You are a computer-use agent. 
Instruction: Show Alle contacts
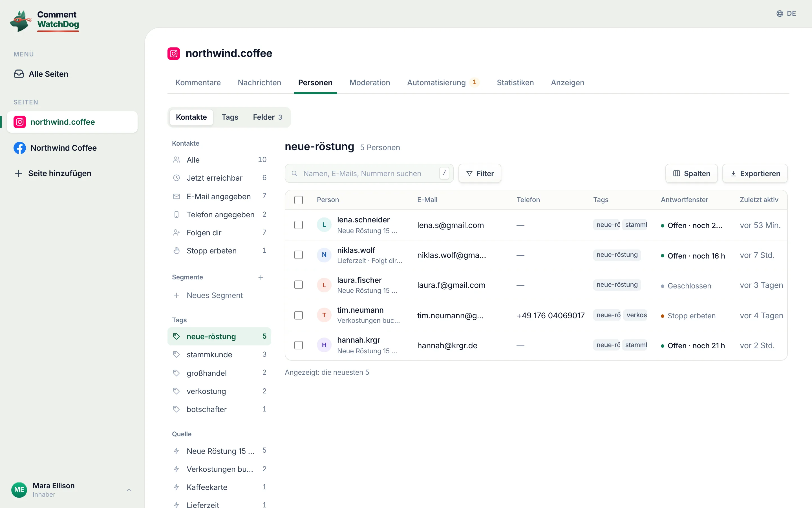point(219,159)
